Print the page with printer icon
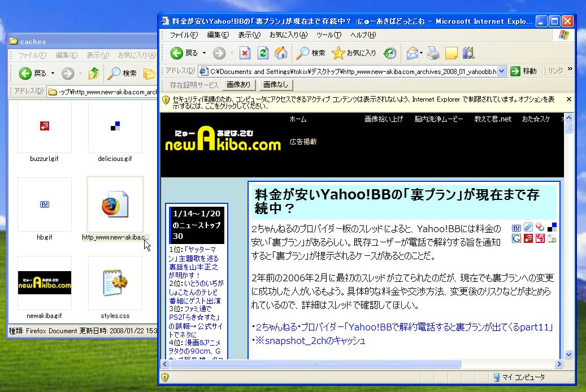The height and width of the screenshot is (392, 586). click(433, 54)
